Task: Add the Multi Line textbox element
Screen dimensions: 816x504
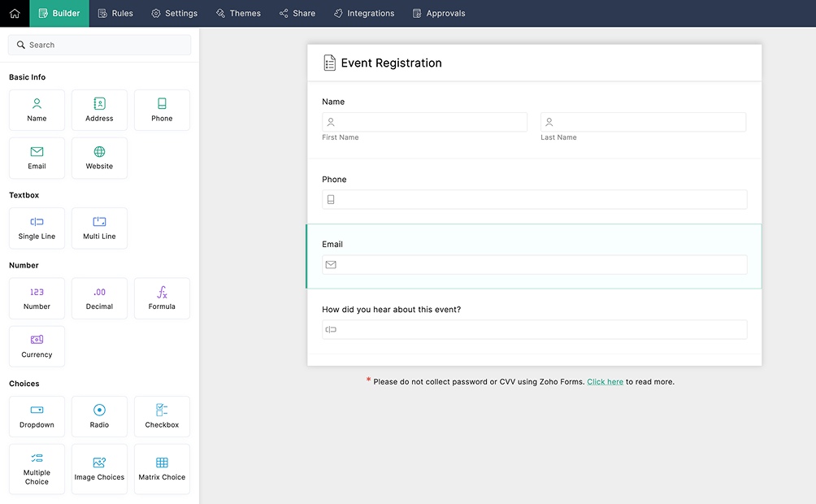Action: pos(99,228)
